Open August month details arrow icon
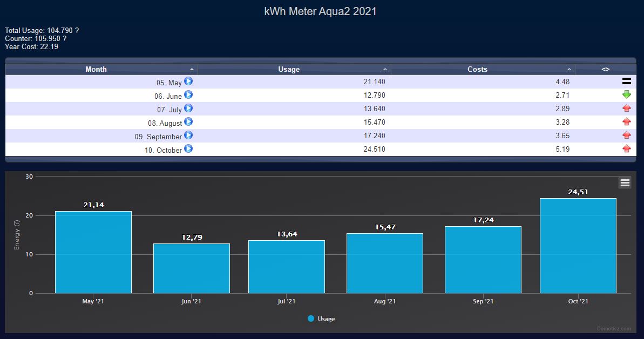The width and height of the screenshot is (644, 339). point(188,122)
